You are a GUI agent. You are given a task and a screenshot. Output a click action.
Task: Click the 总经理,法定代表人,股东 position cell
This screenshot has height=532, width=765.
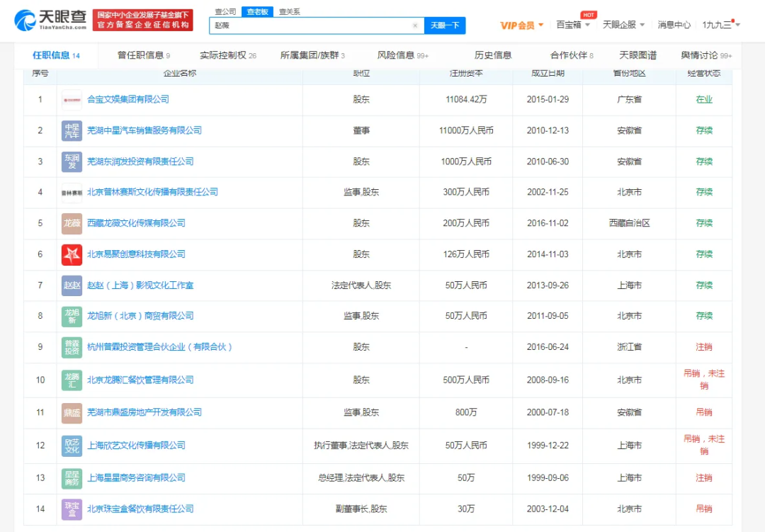point(361,478)
